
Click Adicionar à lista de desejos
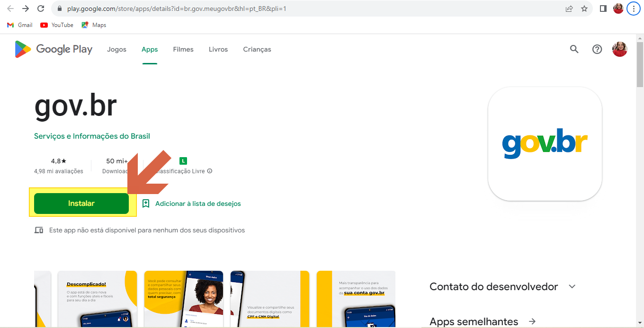[x=198, y=204]
